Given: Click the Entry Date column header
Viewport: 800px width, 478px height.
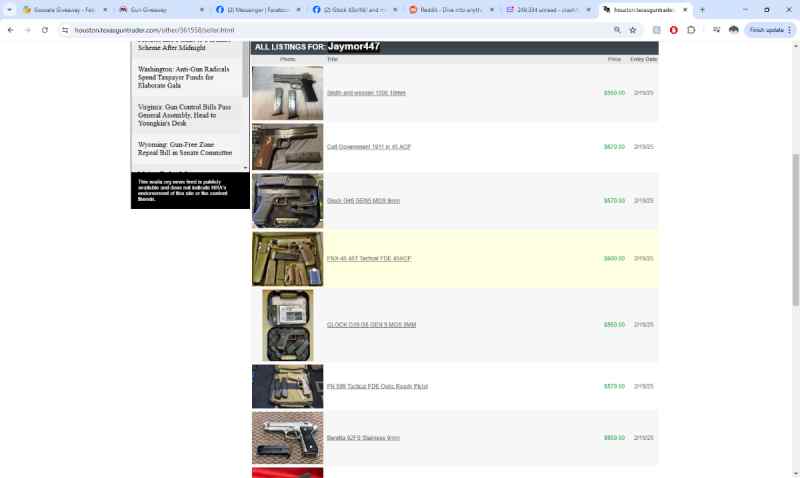Looking at the screenshot, I should [x=643, y=59].
